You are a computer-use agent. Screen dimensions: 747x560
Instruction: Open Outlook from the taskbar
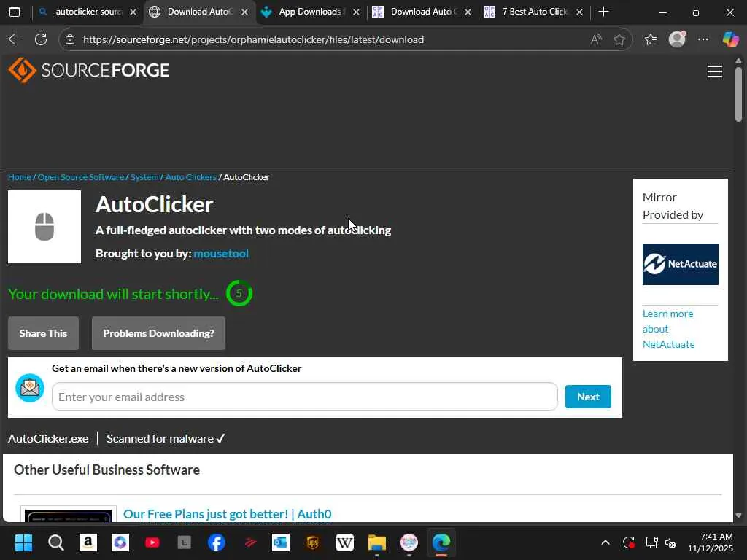click(x=281, y=542)
